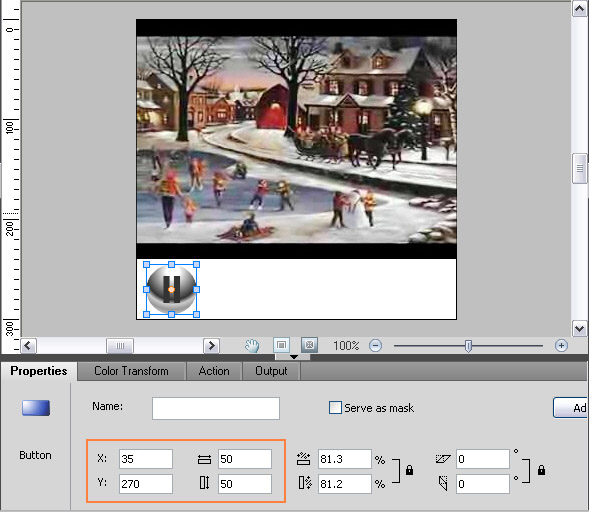
Task: Click the zoom out minus button
Action: (x=375, y=345)
